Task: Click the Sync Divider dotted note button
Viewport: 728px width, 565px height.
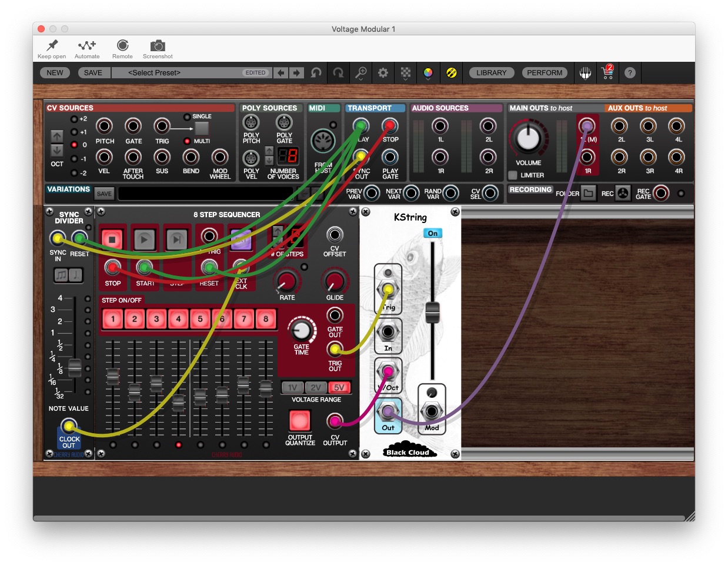Action: coord(76,275)
